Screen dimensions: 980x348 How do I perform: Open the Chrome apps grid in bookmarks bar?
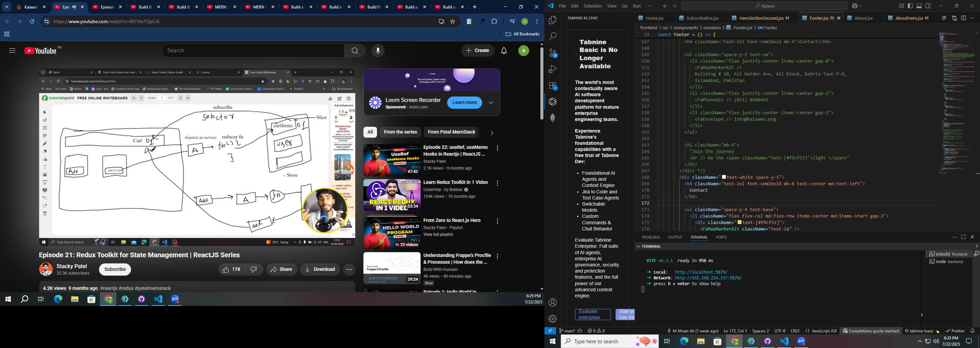click(6, 34)
